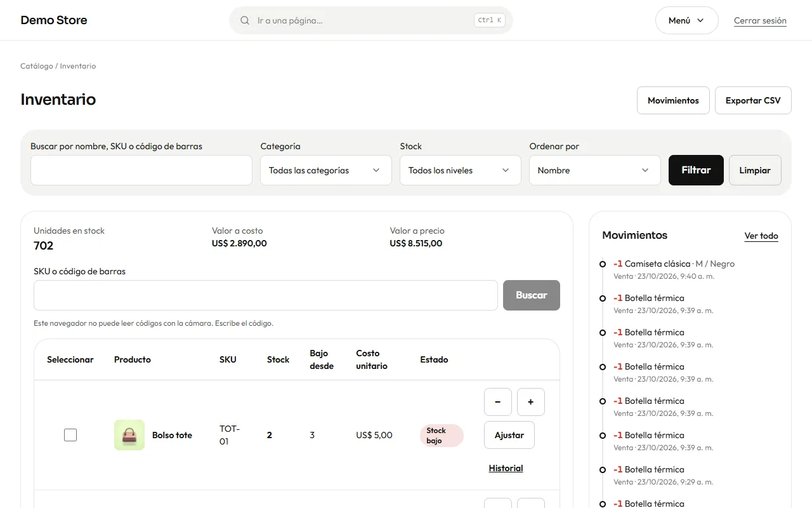Screen dimensions: 812x508
Task: Click the Demo Store logo text
Action: [54, 20]
